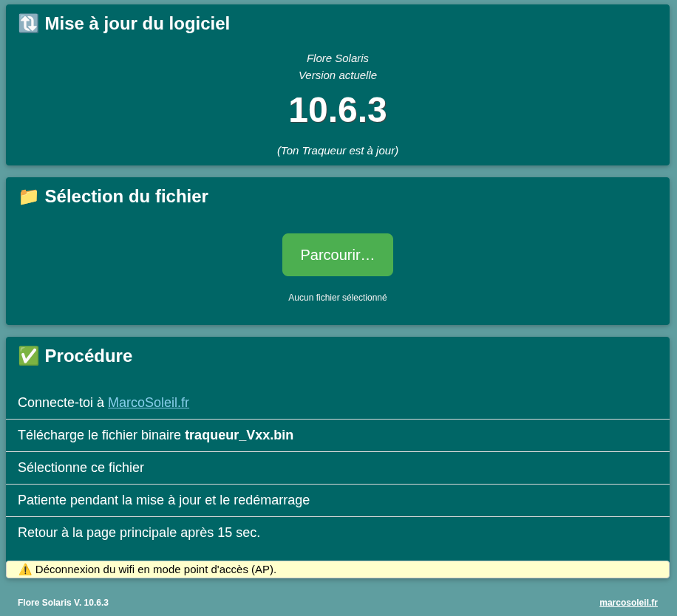Click the green checkmark icon beside Procédure

click(27, 355)
